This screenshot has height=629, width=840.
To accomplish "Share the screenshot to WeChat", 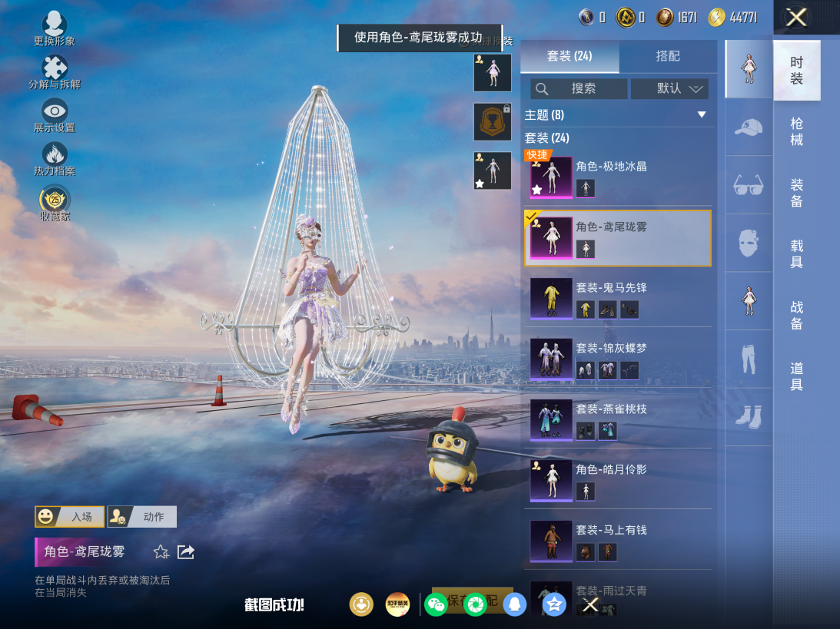I will (x=436, y=605).
